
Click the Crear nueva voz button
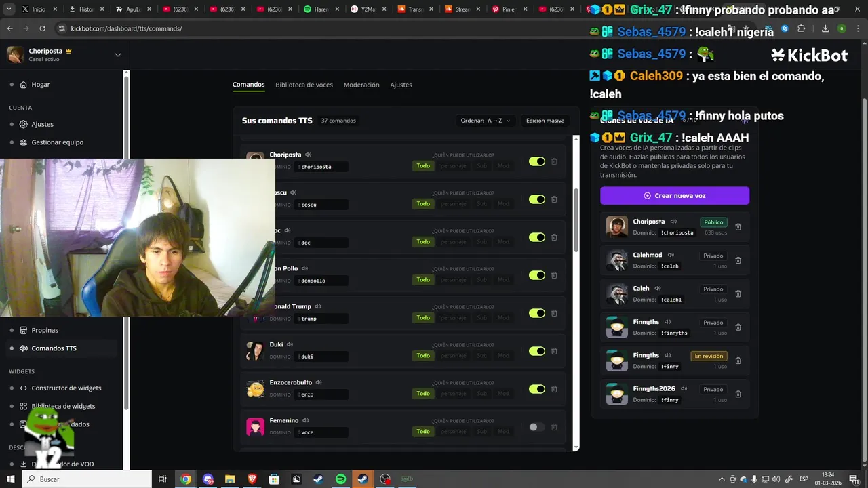675,195
